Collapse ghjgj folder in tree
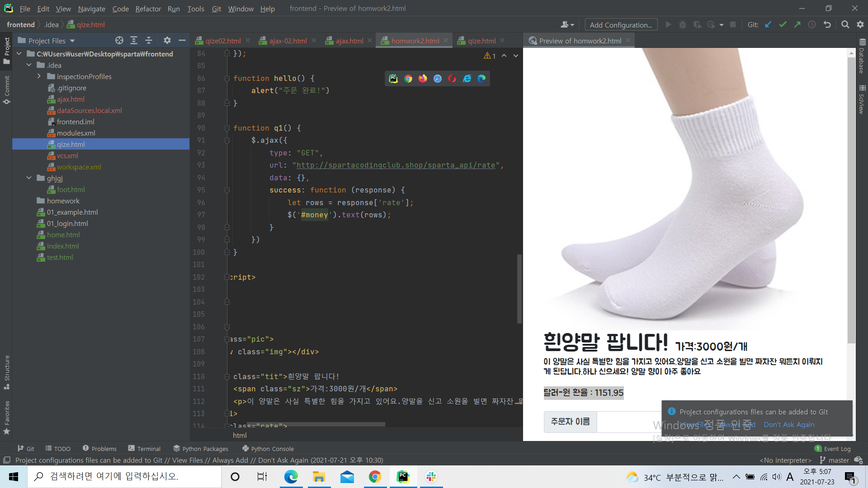The image size is (868, 488). coord(29,178)
